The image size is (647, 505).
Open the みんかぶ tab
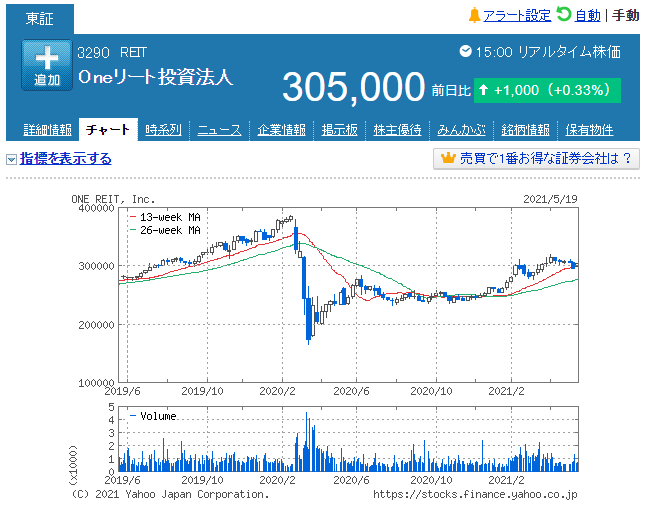(x=461, y=130)
